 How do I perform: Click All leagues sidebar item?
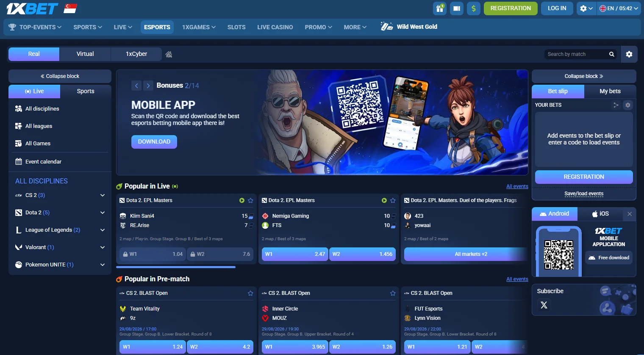(59, 126)
